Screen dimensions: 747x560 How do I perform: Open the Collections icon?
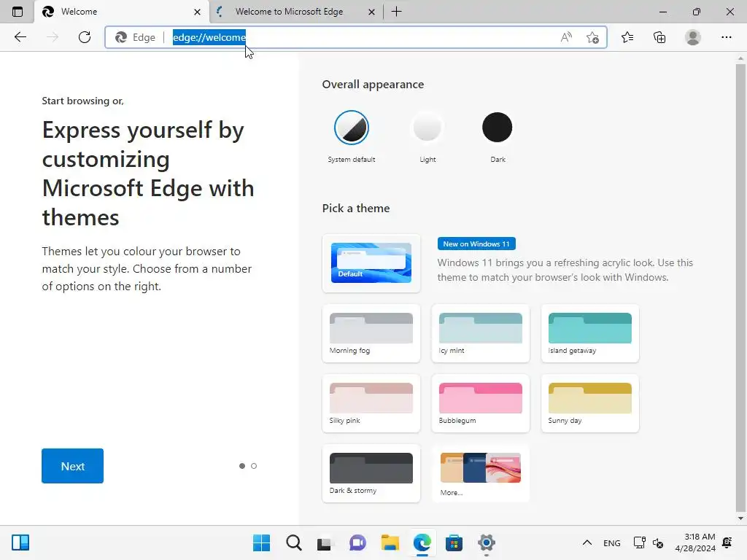[659, 37]
